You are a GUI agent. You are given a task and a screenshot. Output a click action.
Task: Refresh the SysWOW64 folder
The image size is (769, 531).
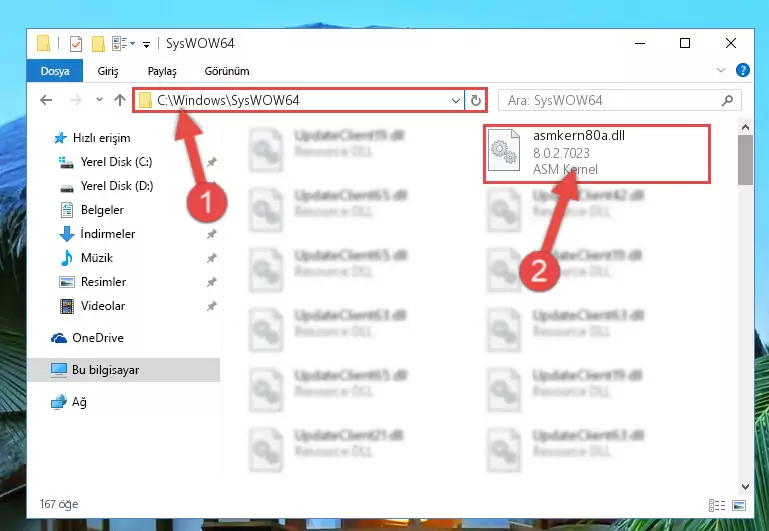476,101
